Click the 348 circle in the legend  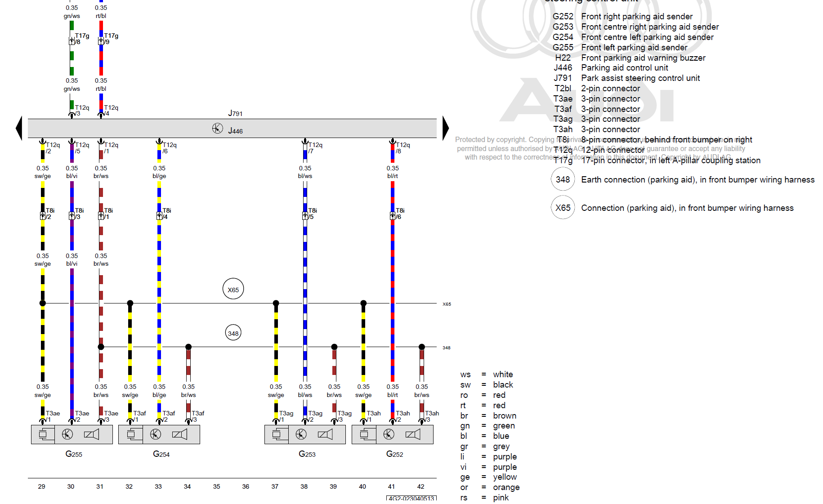[563, 179]
